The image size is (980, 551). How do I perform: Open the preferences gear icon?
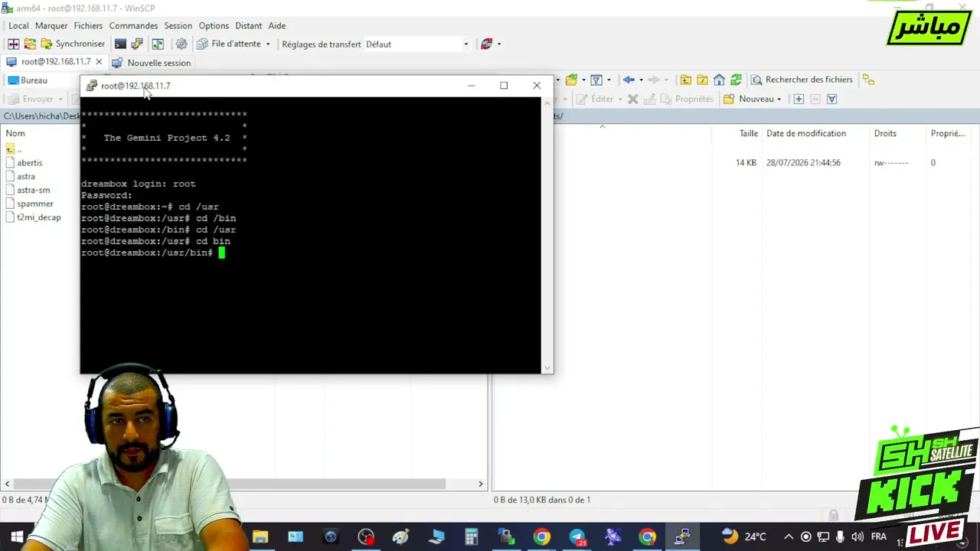point(181,44)
